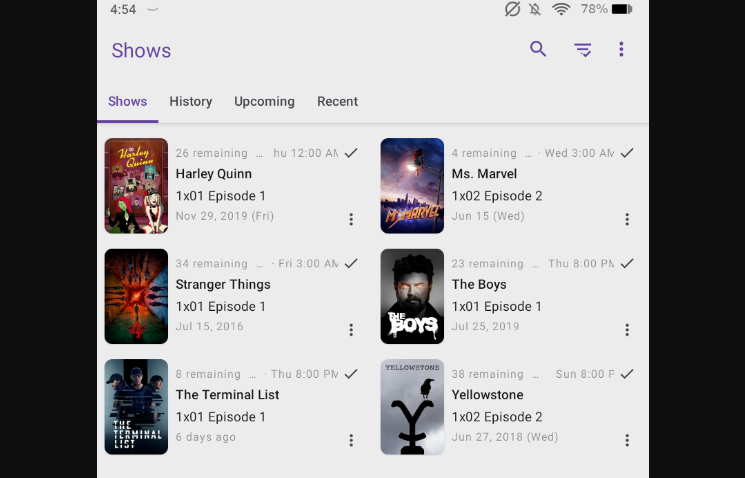Open Ms. Marvel card options menu
Viewport: 745px width, 478px height.
tap(627, 219)
